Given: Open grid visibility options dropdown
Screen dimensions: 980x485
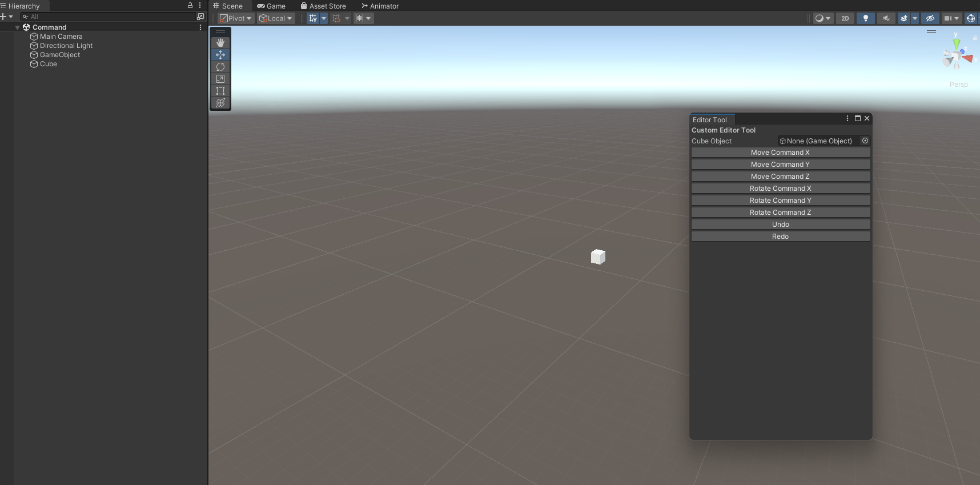Looking at the screenshot, I should click(x=324, y=18).
